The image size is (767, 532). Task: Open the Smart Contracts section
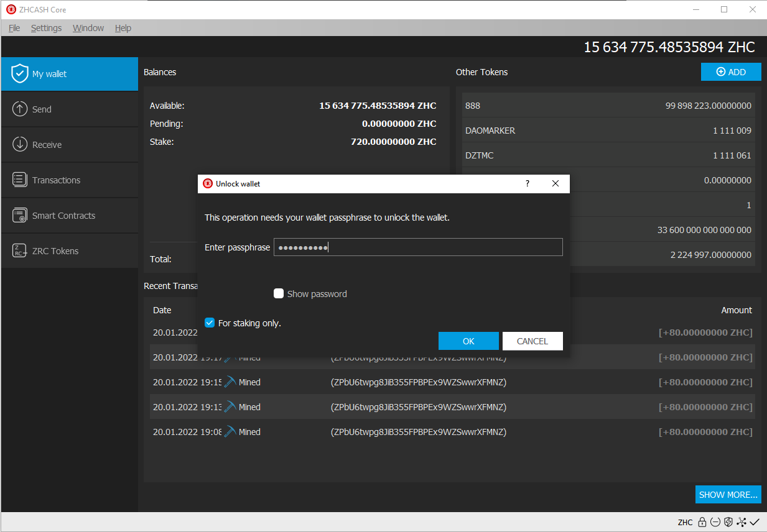69,216
